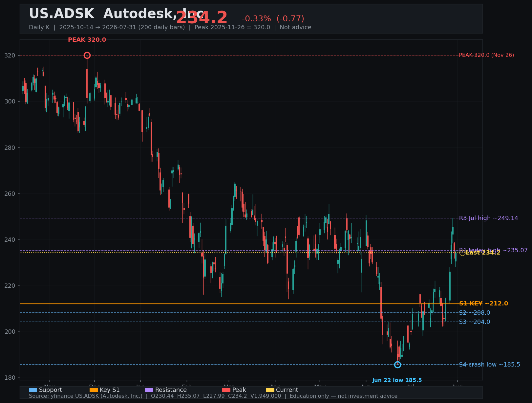Click the 'R3 Jul high ~249.14' label
The width and height of the screenshot is (532, 403).
click(x=488, y=218)
